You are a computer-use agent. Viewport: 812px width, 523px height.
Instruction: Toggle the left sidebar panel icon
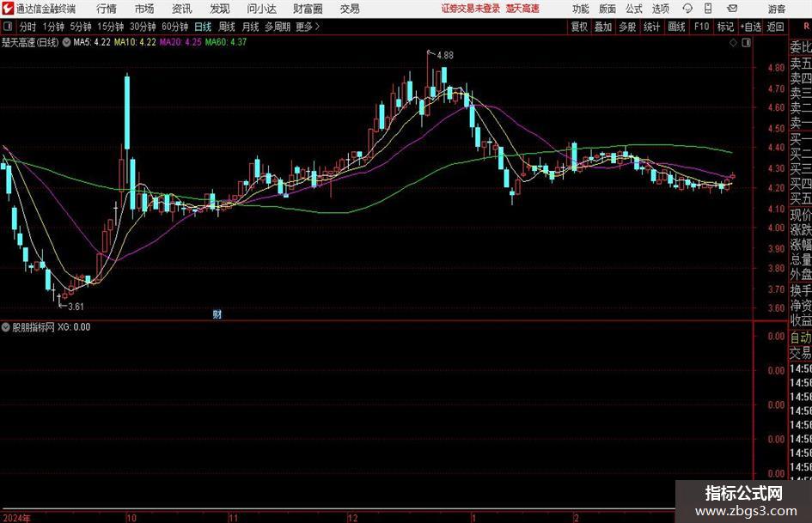pos(7,27)
